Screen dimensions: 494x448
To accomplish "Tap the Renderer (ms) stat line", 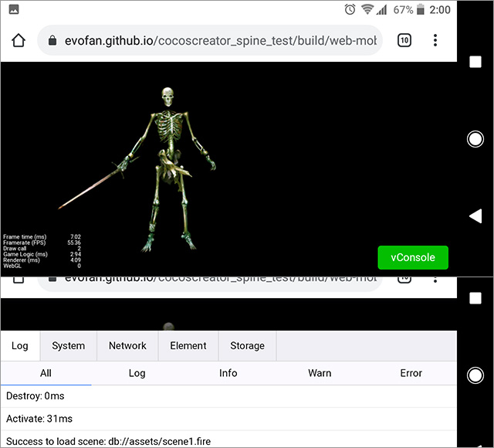I will point(42,260).
